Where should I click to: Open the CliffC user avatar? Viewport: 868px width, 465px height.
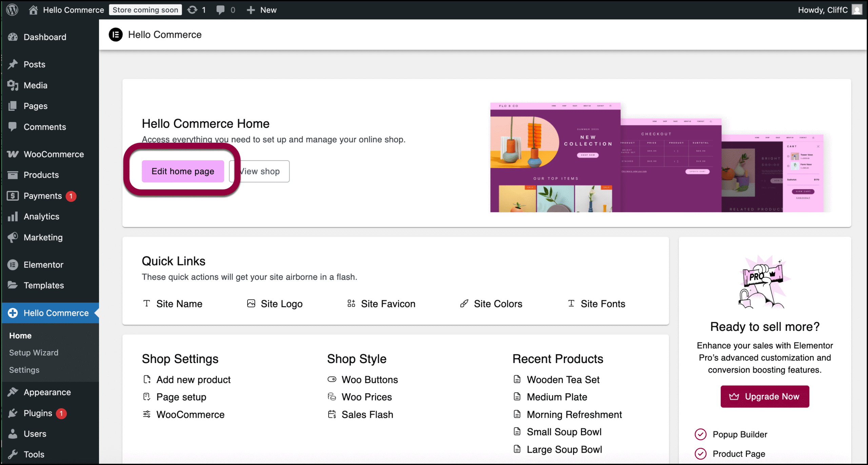pos(857,10)
